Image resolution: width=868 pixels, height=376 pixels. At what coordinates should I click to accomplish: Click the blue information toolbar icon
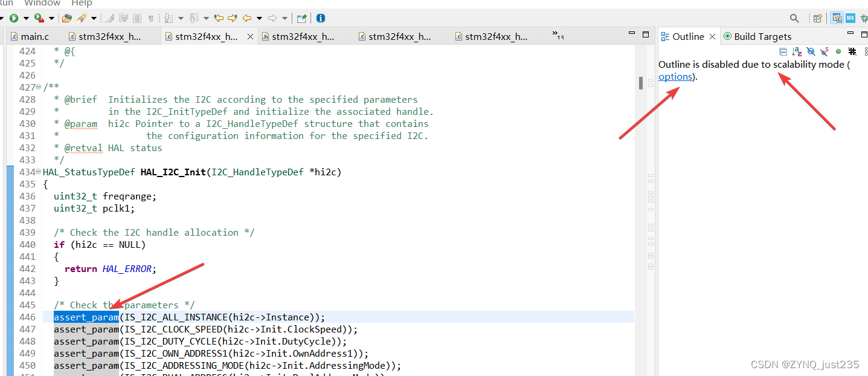click(321, 18)
